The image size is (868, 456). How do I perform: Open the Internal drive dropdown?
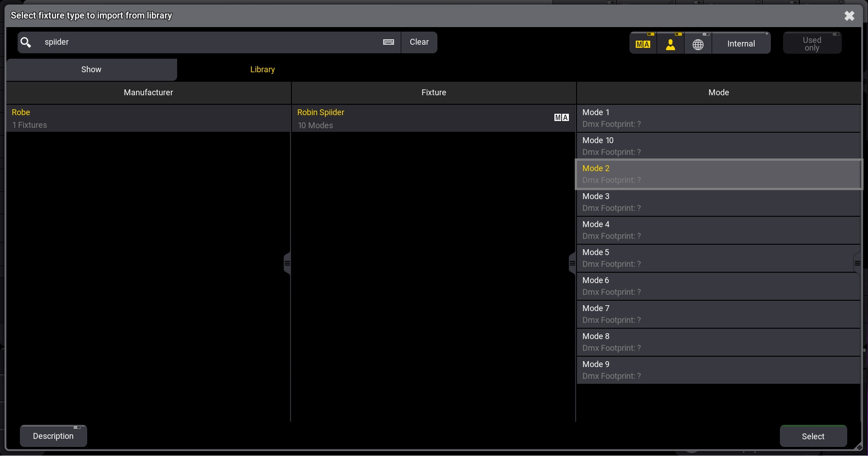741,43
